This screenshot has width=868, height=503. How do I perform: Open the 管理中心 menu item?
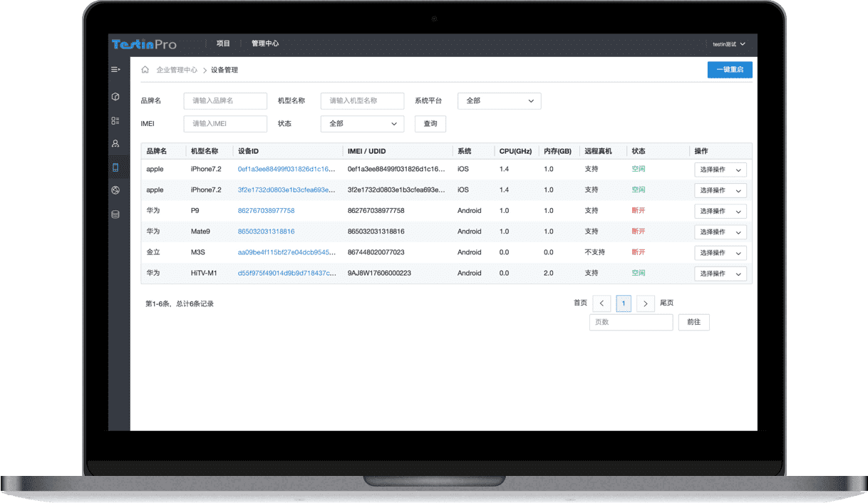265,43
